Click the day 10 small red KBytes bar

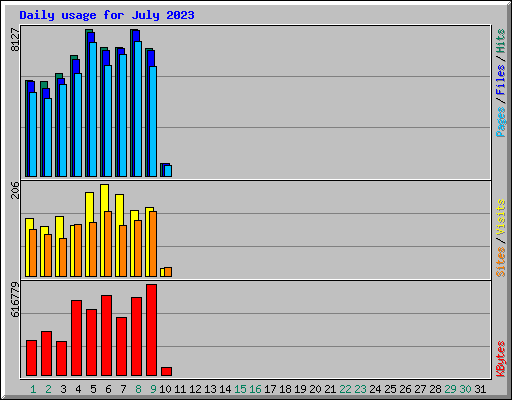click(x=166, y=372)
